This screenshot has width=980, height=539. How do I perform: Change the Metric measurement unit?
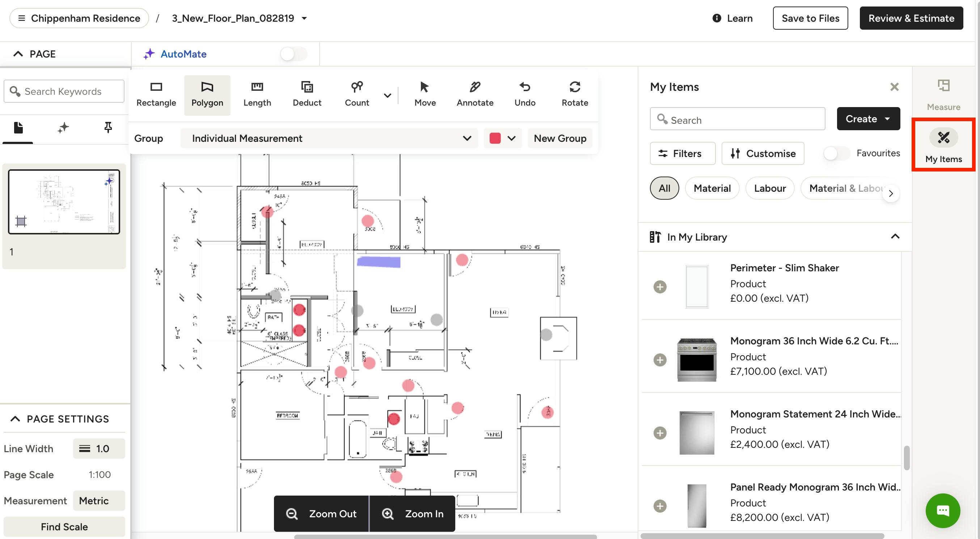(99, 501)
